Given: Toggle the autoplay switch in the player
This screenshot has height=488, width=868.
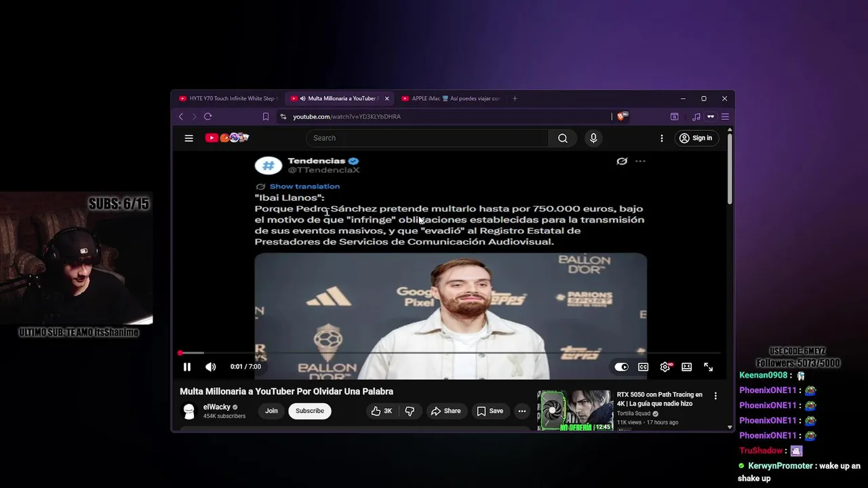Looking at the screenshot, I should 621,367.
